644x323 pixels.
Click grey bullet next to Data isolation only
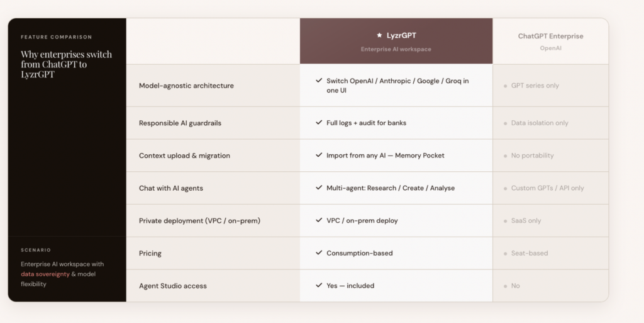tap(505, 123)
